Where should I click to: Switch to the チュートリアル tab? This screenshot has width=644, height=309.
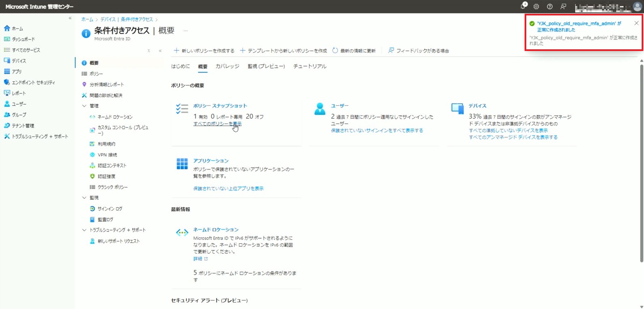310,66
